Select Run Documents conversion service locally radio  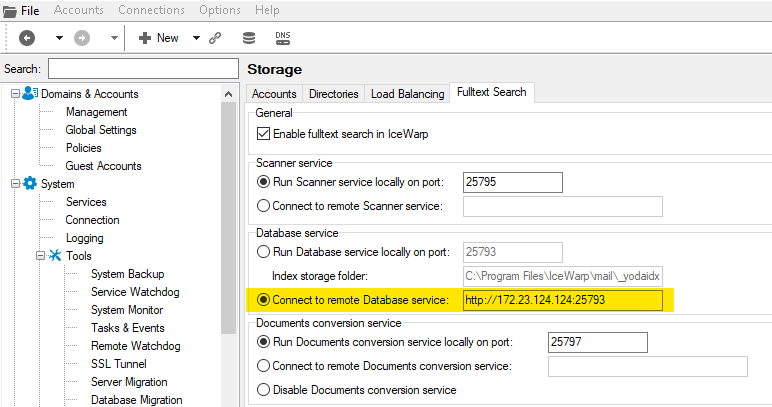[263, 342]
